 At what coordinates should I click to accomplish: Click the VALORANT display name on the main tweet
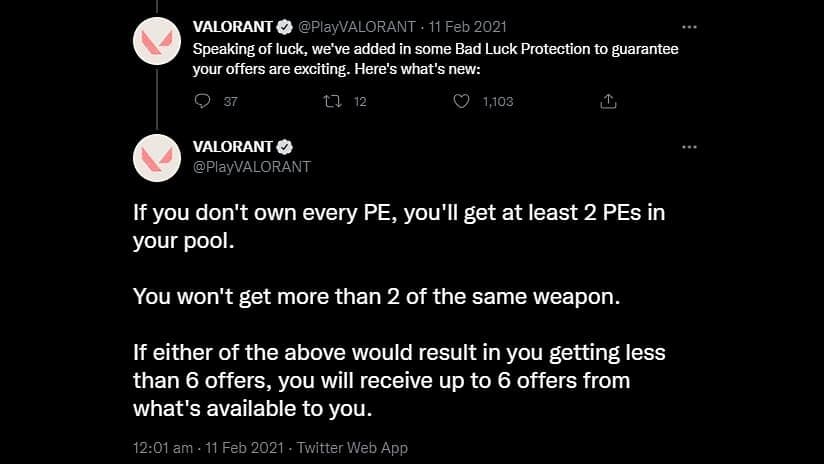(x=232, y=147)
